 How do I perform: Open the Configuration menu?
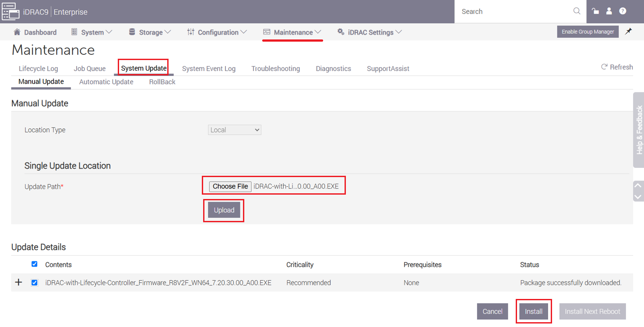(x=217, y=32)
